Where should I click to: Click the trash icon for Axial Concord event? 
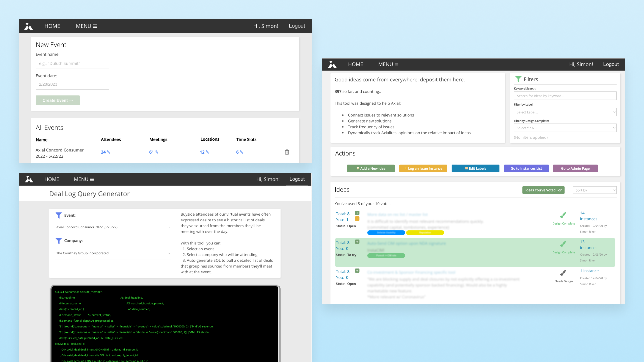click(287, 152)
